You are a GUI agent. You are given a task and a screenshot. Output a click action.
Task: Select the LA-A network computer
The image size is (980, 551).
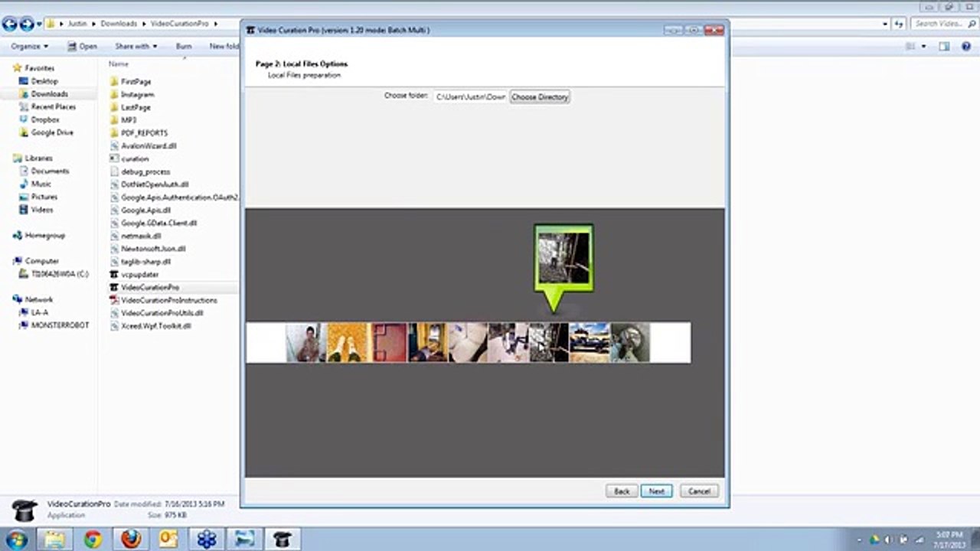[x=39, y=312]
